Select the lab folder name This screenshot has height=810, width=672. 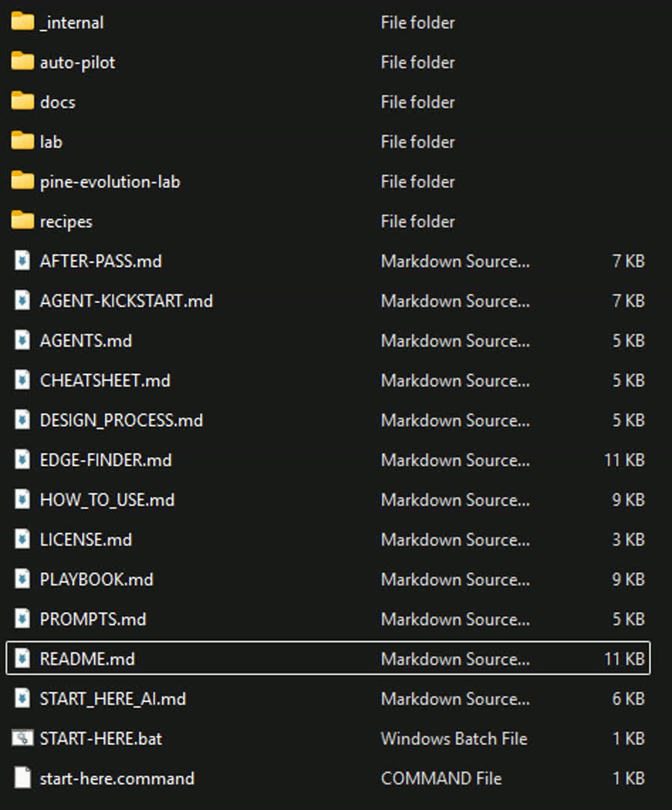pos(51,142)
